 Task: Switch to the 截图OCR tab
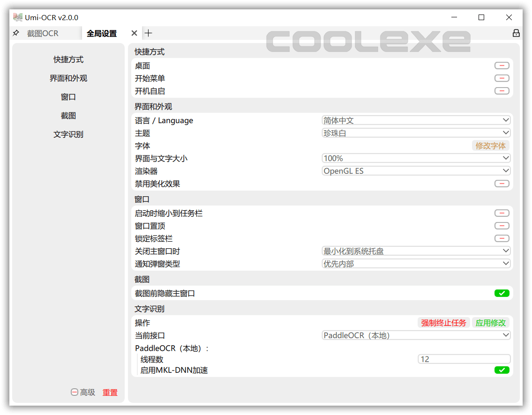pos(42,33)
